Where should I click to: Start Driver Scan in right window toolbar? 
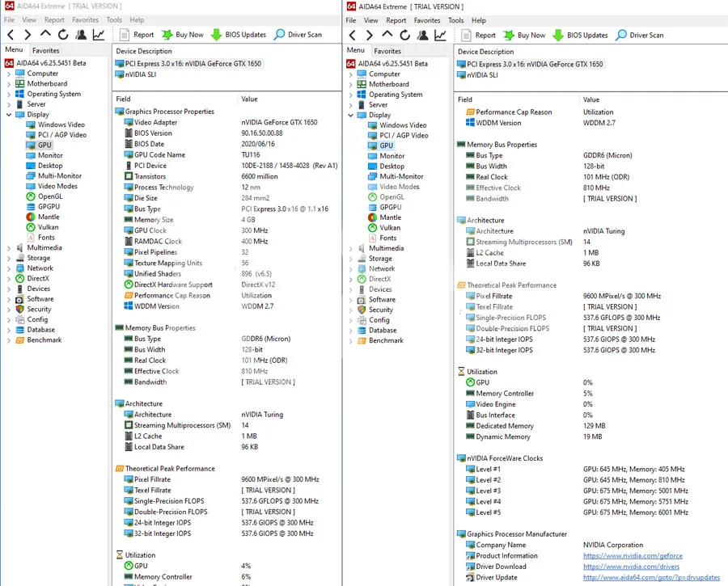pyautogui.click(x=640, y=35)
